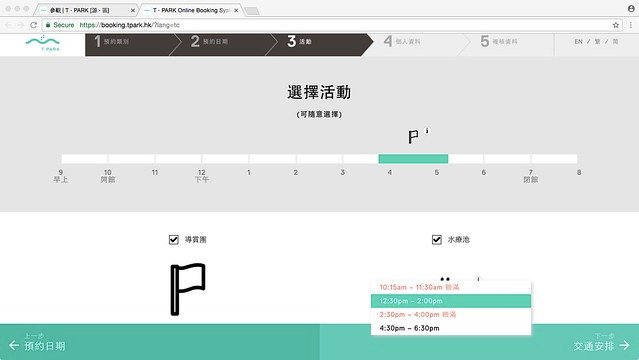Click the green selected block on the timeline
Viewport: 639px width, 360px height.
pyautogui.click(x=413, y=159)
